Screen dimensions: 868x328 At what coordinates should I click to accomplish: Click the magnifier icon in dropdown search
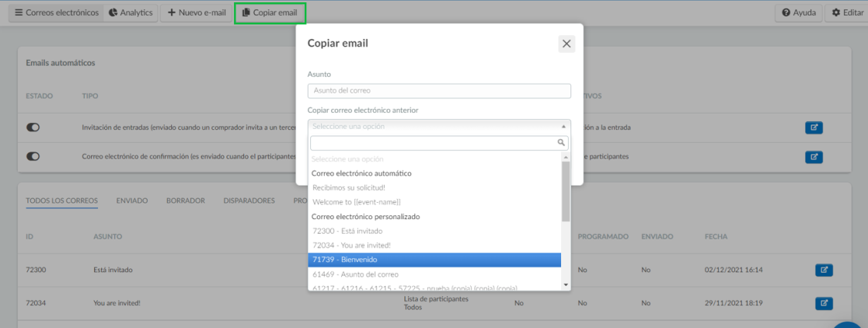pyautogui.click(x=561, y=143)
